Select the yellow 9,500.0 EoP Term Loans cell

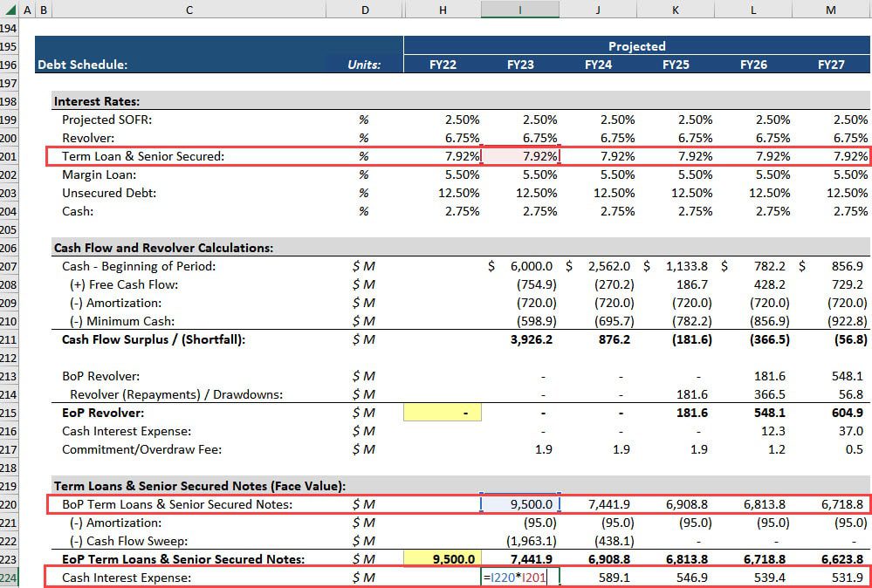coord(443,558)
